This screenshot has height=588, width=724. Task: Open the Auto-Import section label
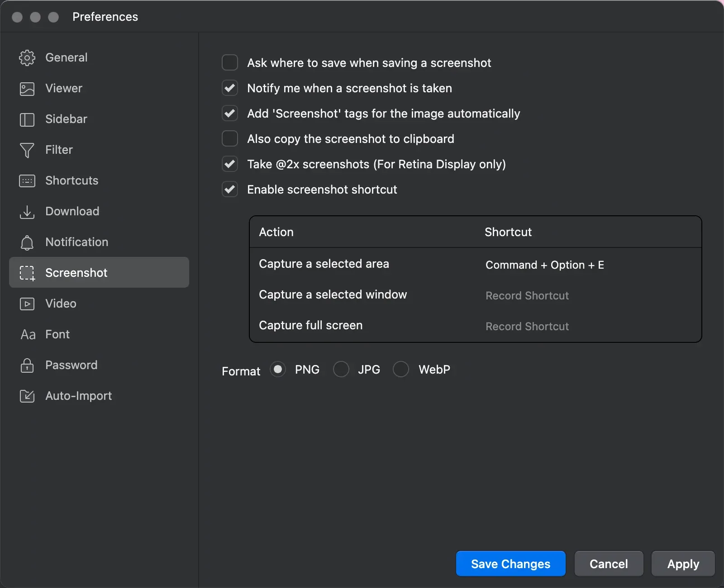tap(79, 396)
